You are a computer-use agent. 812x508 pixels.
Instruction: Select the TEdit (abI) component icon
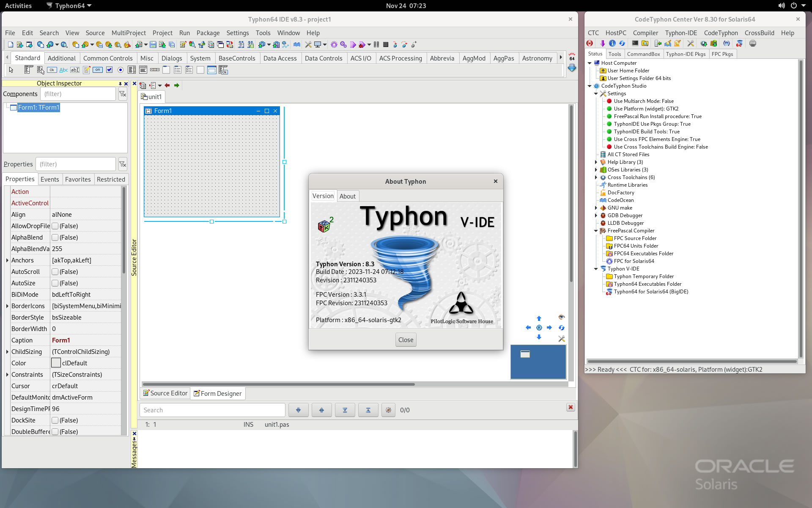click(x=75, y=70)
